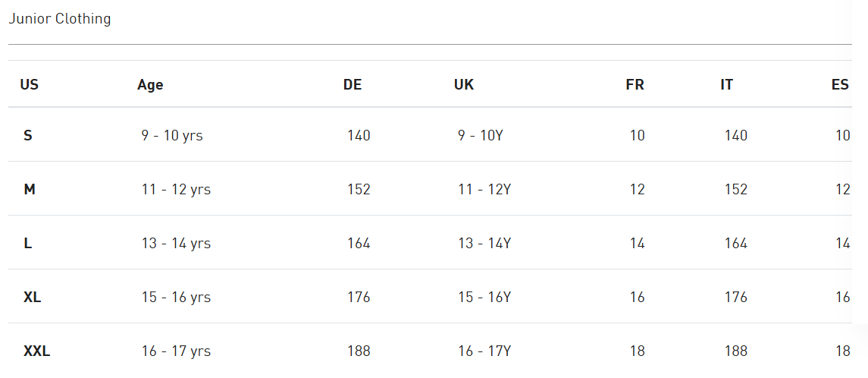
Task: Click the IT column header
Action: (727, 85)
